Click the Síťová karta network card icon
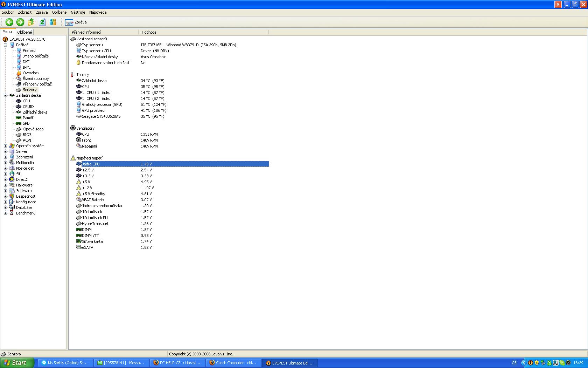Viewport: 588px width, 368px height. coord(79,241)
